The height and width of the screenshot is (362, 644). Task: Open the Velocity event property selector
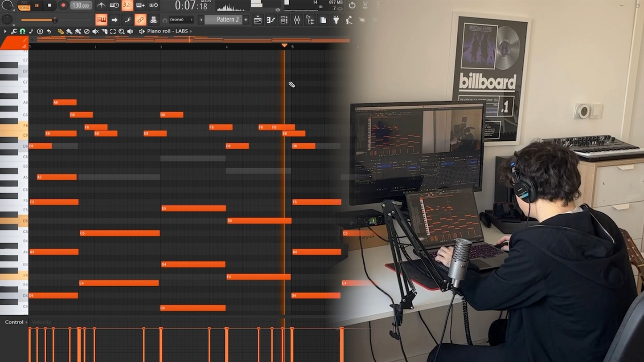(x=41, y=322)
